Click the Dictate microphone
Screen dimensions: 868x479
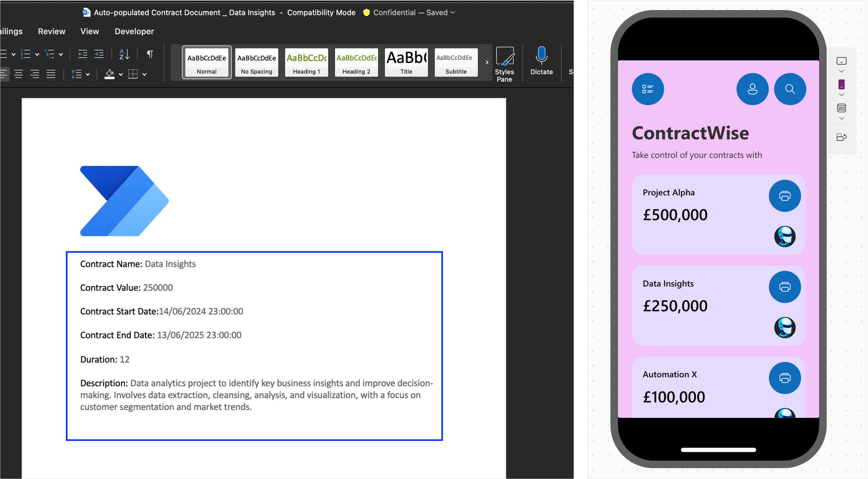542,61
